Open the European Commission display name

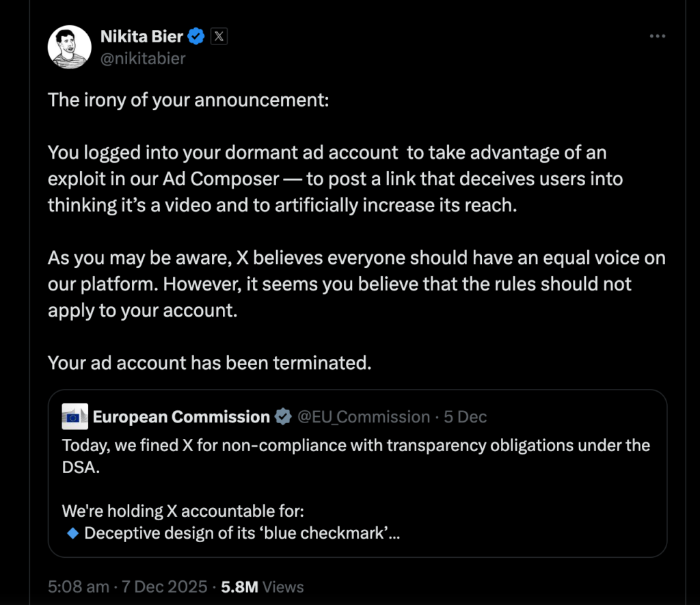click(181, 416)
